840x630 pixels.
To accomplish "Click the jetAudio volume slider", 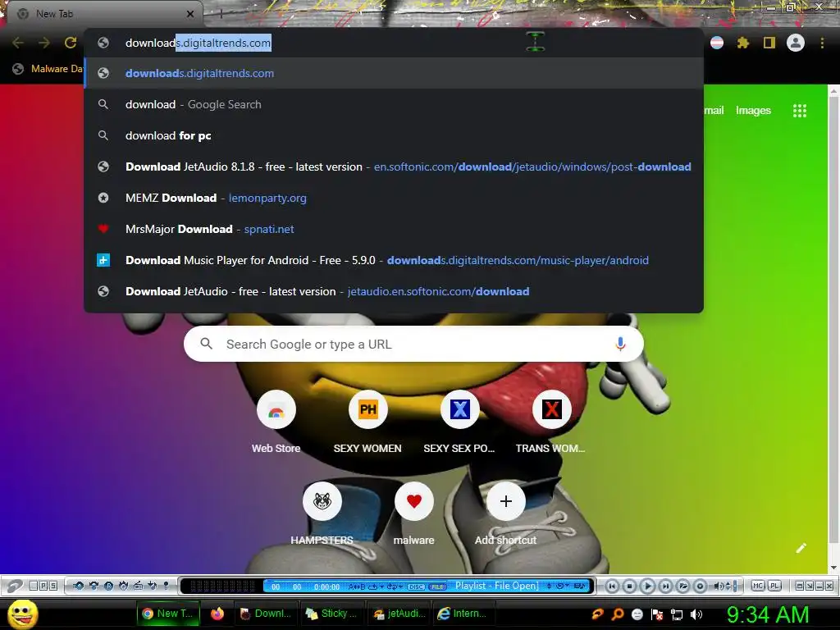I will coord(735,586).
